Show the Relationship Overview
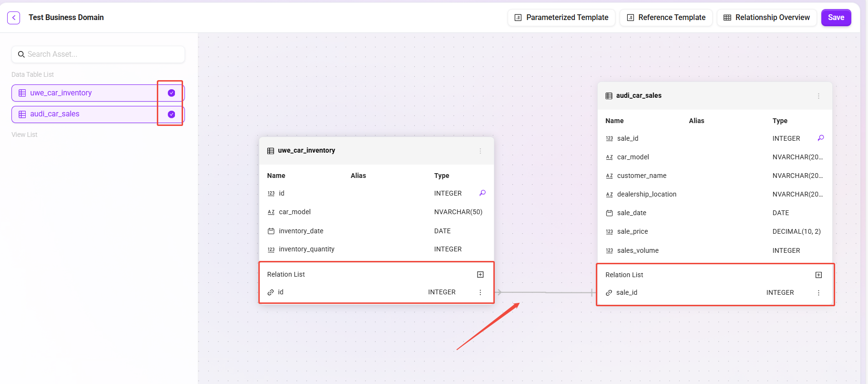Viewport: 868px width, 384px height. 766,18
